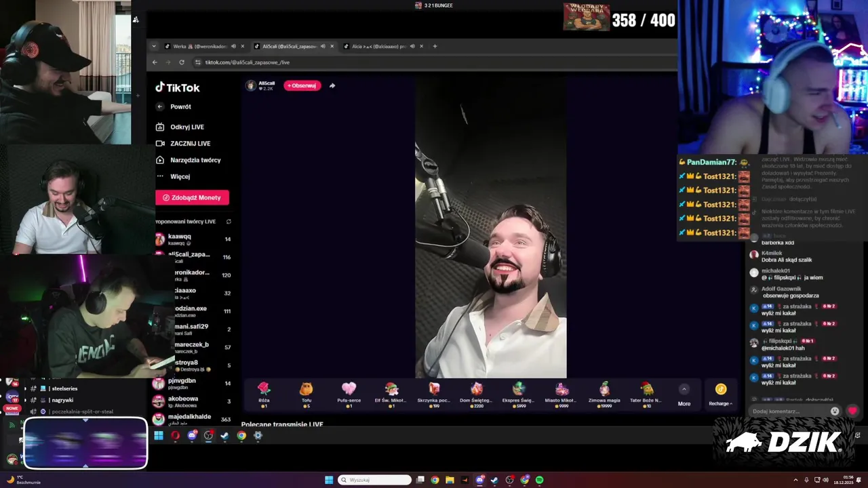Open the emoji picker in the comment box
Screen dimensions: 868x488
click(x=835, y=411)
